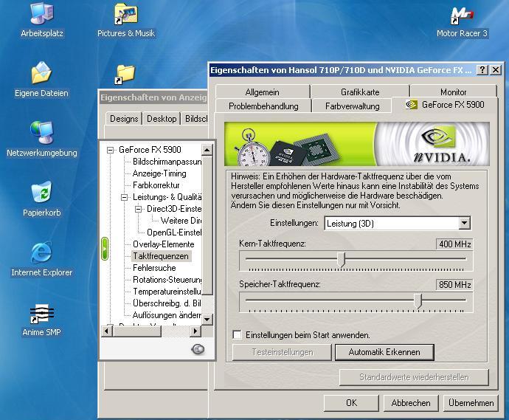Click the help question mark button in title bar

[482, 69]
